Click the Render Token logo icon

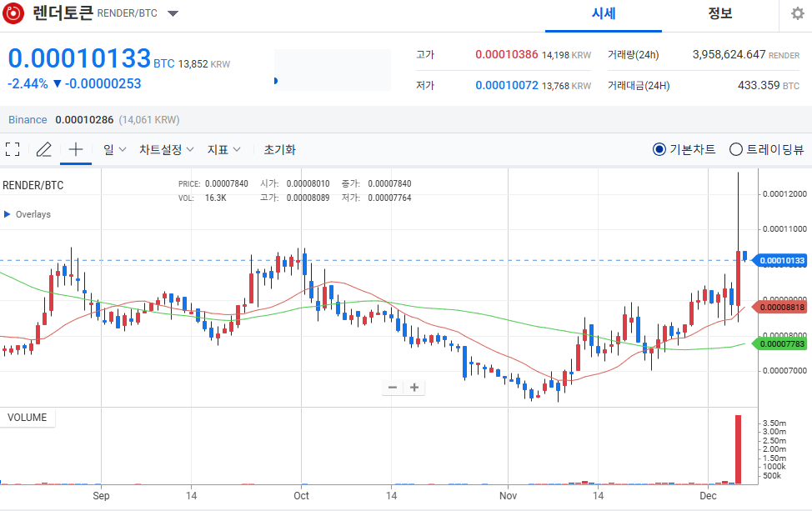pyautogui.click(x=13, y=13)
